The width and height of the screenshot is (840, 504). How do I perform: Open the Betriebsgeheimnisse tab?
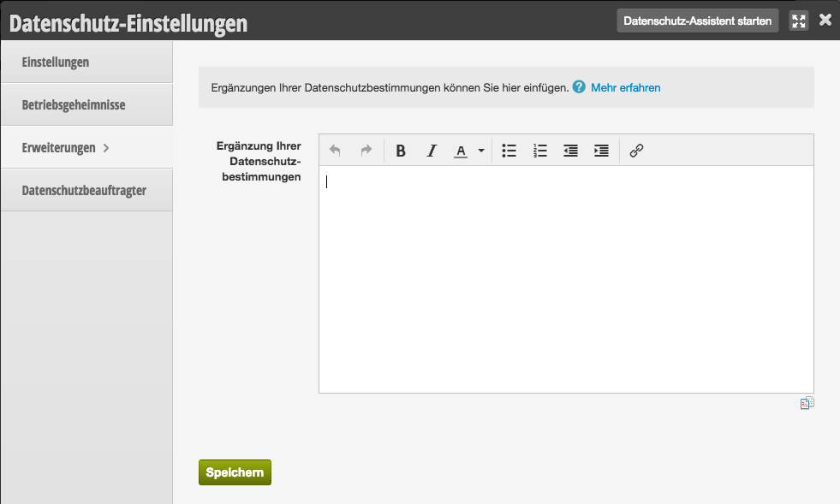(86, 105)
